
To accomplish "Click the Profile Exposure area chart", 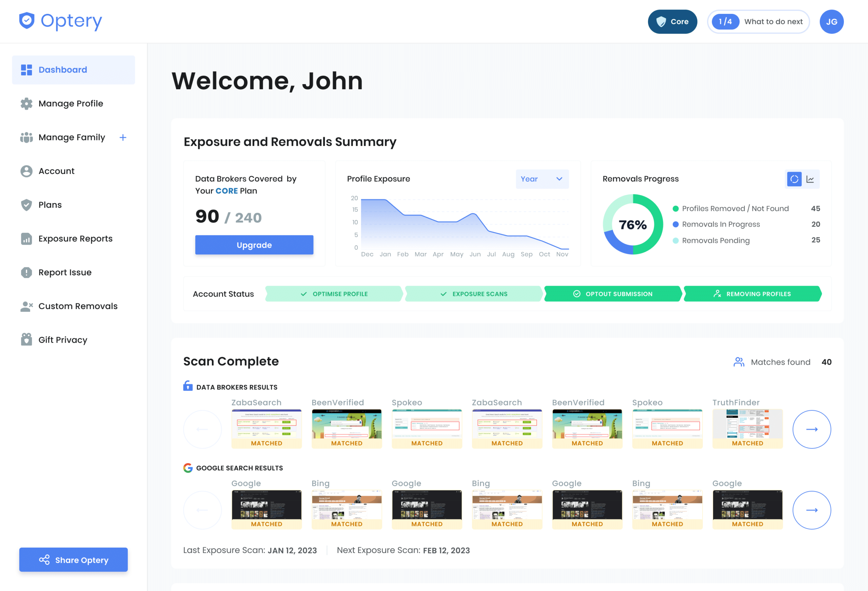I will coord(464,224).
